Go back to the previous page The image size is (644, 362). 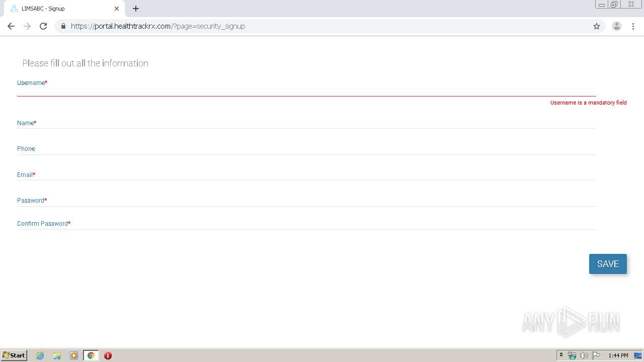point(11,26)
